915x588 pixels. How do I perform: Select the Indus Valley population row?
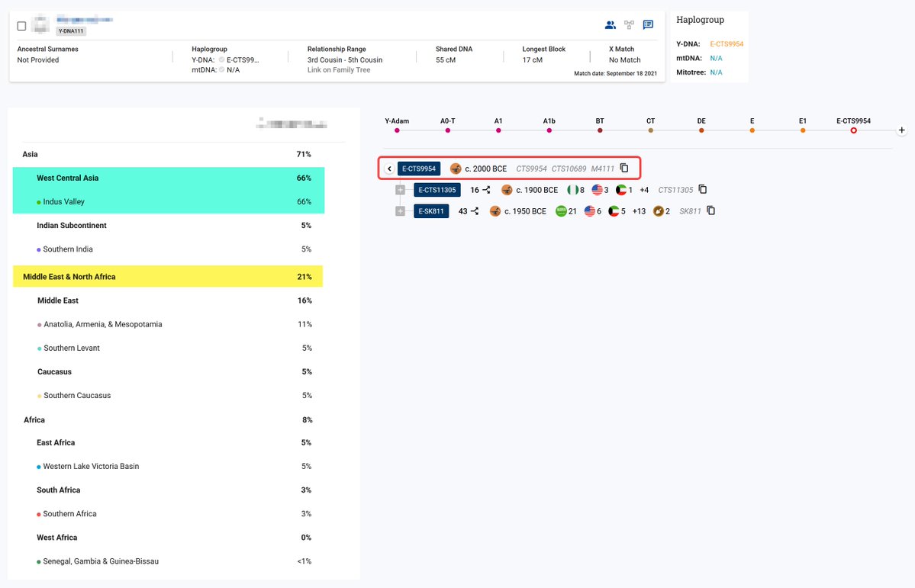coord(169,202)
